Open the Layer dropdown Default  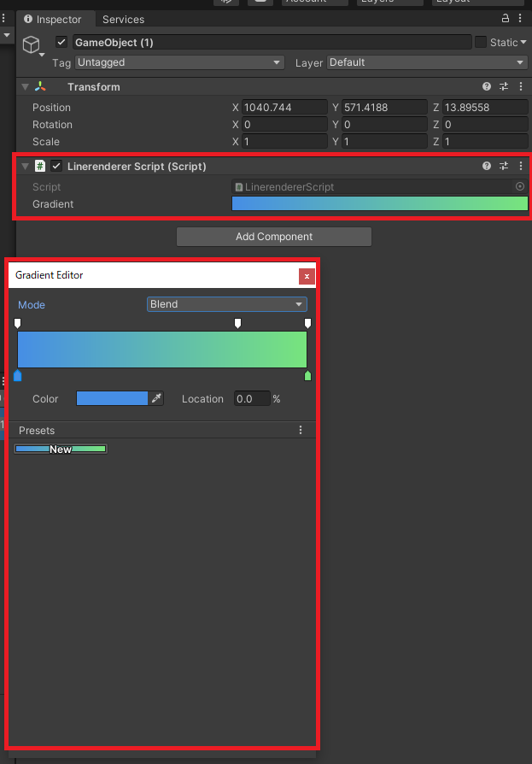(x=427, y=62)
